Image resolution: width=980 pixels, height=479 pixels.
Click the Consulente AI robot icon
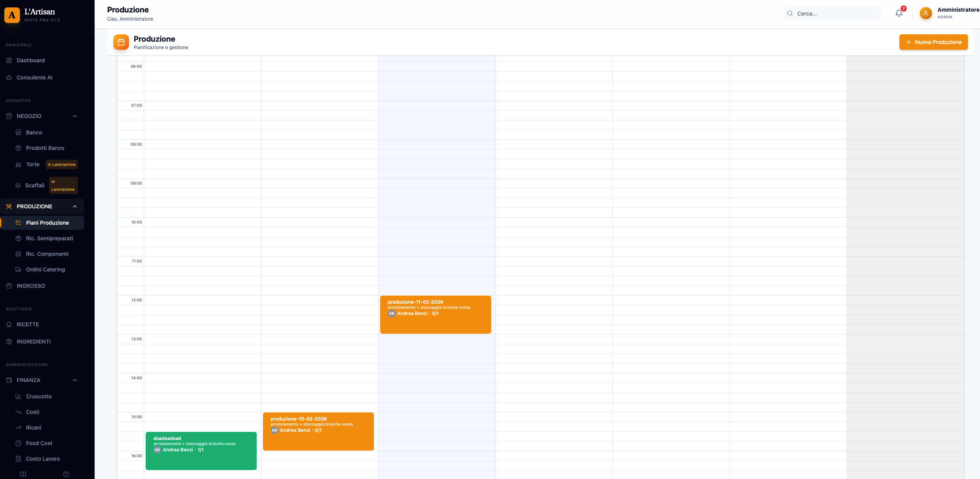[x=9, y=77]
